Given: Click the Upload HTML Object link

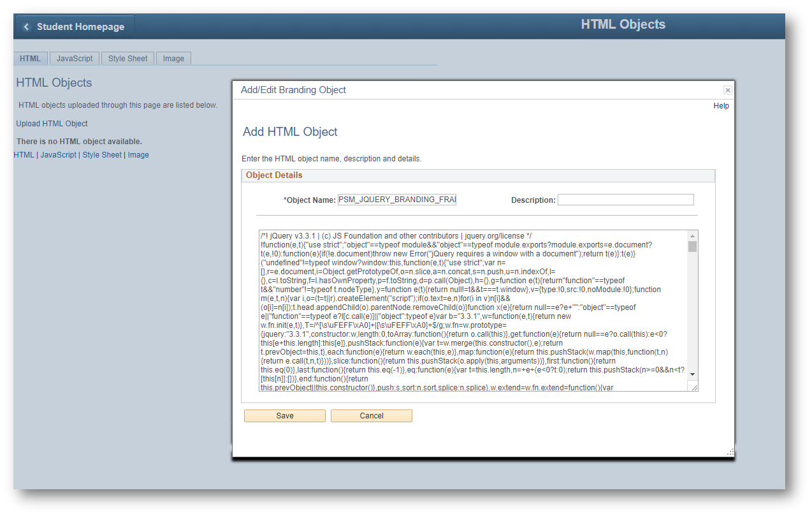Looking at the screenshot, I should pyautogui.click(x=52, y=124).
